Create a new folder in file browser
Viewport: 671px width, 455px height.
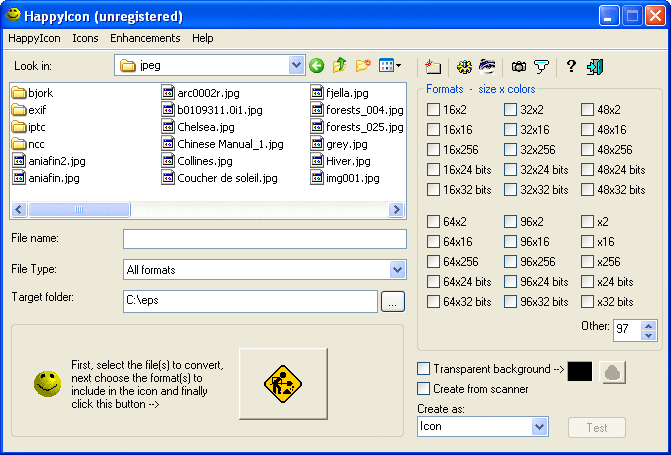363,66
